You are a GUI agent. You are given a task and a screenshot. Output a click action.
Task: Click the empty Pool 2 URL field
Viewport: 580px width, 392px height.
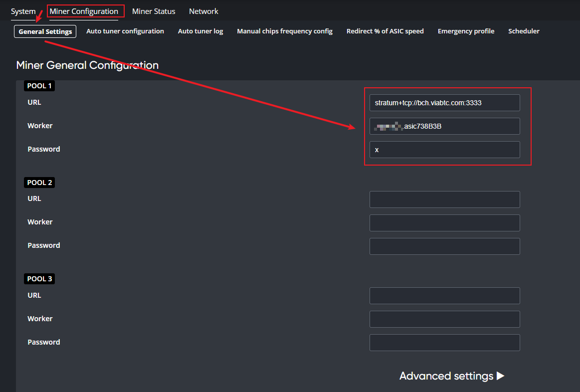(444, 199)
